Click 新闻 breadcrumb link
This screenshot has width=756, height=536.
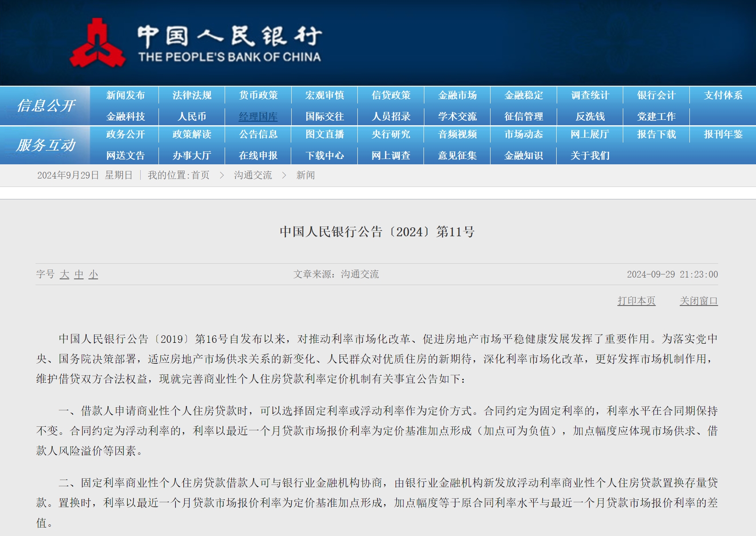pos(305,175)
